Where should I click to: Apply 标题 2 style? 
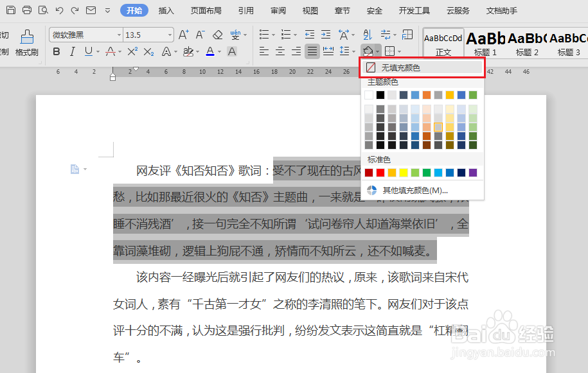pyautogui.click(x=527, y=43)
